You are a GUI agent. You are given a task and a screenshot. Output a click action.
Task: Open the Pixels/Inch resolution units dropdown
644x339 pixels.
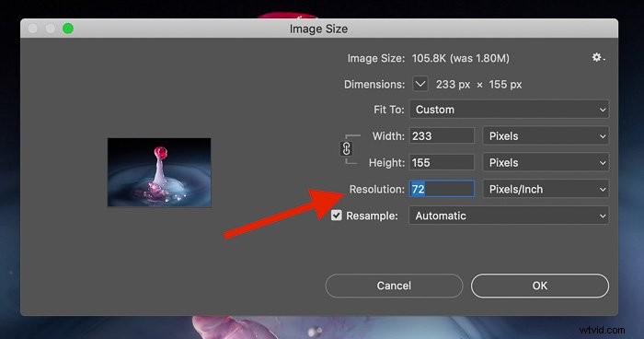[546, 189]
